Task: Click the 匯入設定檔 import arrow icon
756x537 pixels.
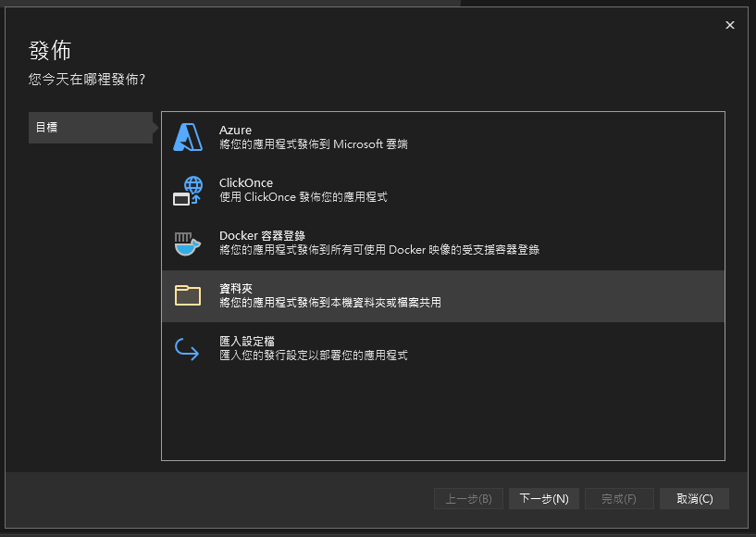Action: [188, 349]
